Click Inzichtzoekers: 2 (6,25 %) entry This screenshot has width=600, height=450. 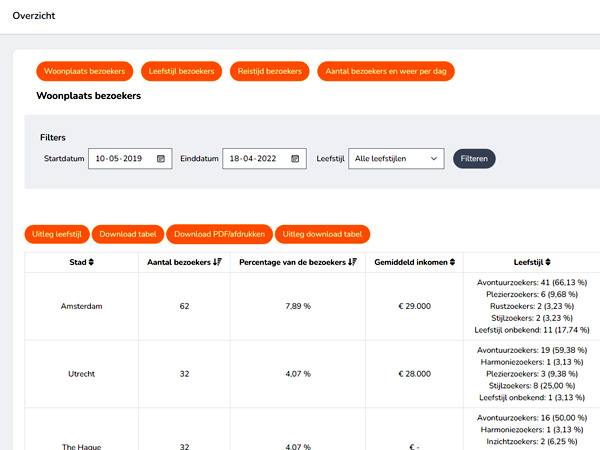532,442
